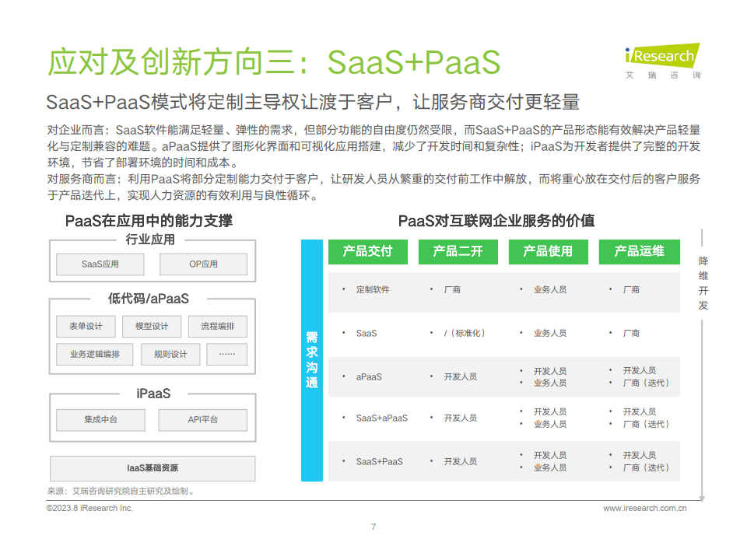Click the 产品使用 green header

coord(549,251)
